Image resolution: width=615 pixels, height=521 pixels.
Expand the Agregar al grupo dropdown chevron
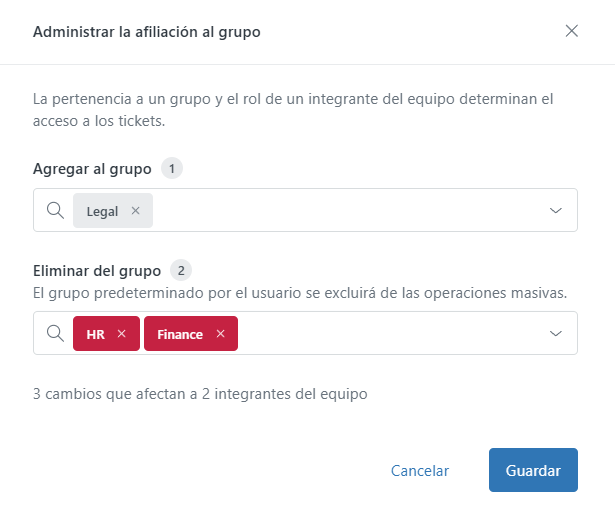[x=555, y=210]
